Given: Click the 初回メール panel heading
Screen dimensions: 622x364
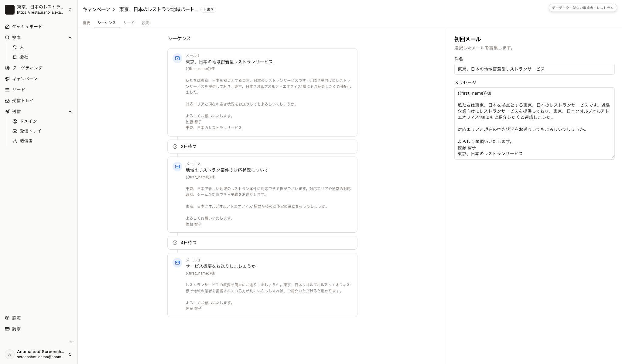Looking at the screenshot, I should [x=467, y=39].
